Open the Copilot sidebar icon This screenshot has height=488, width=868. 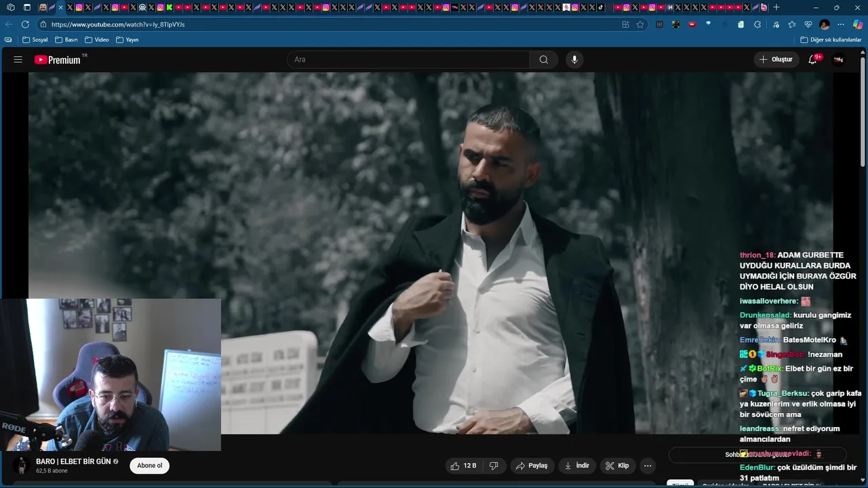pyautogui.click(x=858, y=24)
